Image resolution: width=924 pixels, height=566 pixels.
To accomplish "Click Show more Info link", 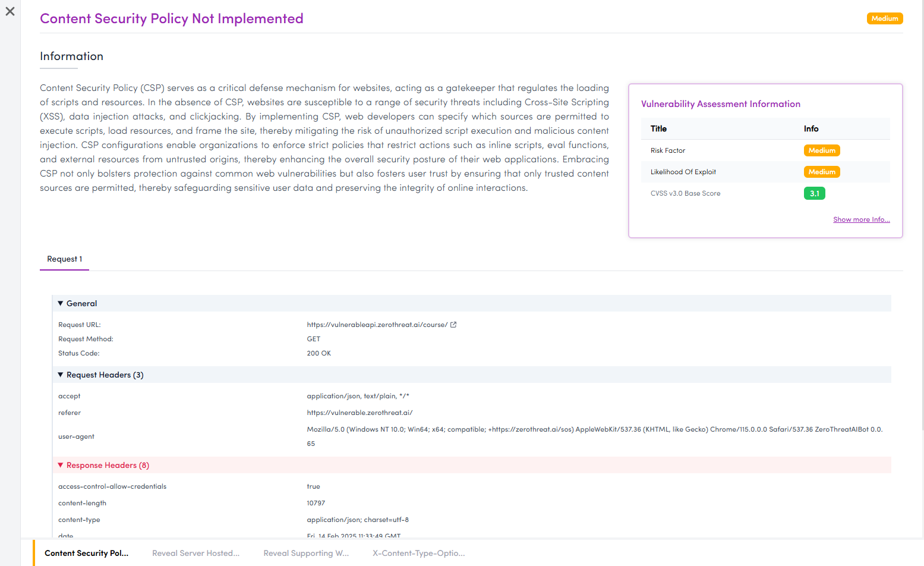I will pos(862,219).
